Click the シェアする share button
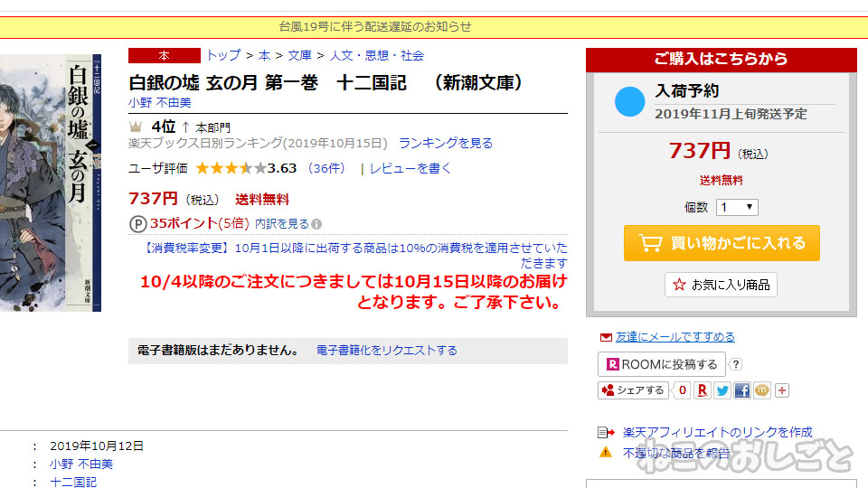 [633, 390]
